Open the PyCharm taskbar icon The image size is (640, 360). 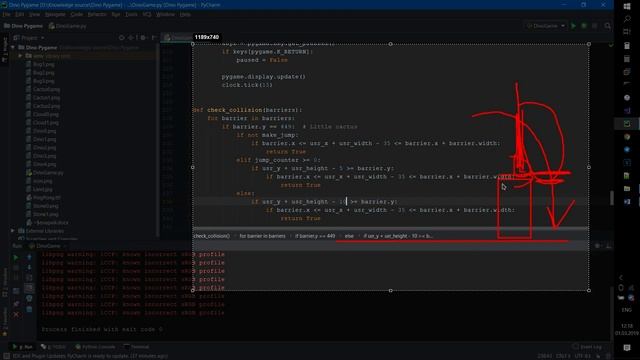pyautogui.click(x=627, y=124)
